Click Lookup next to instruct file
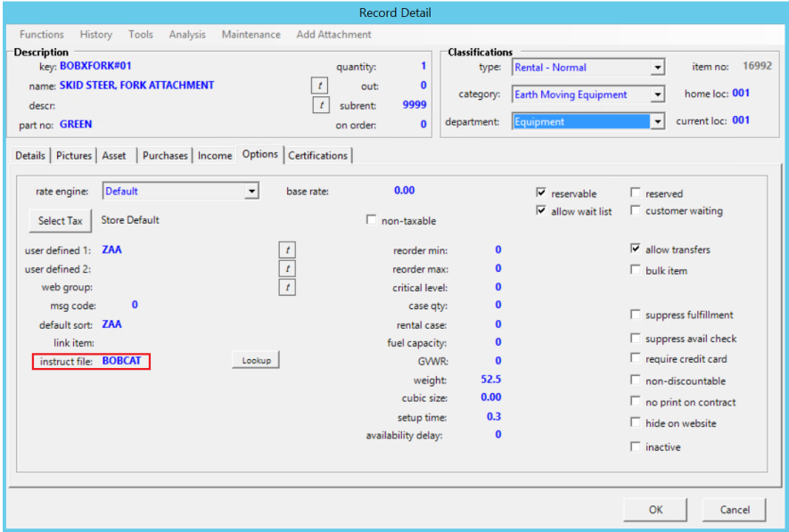 [256, 360]
